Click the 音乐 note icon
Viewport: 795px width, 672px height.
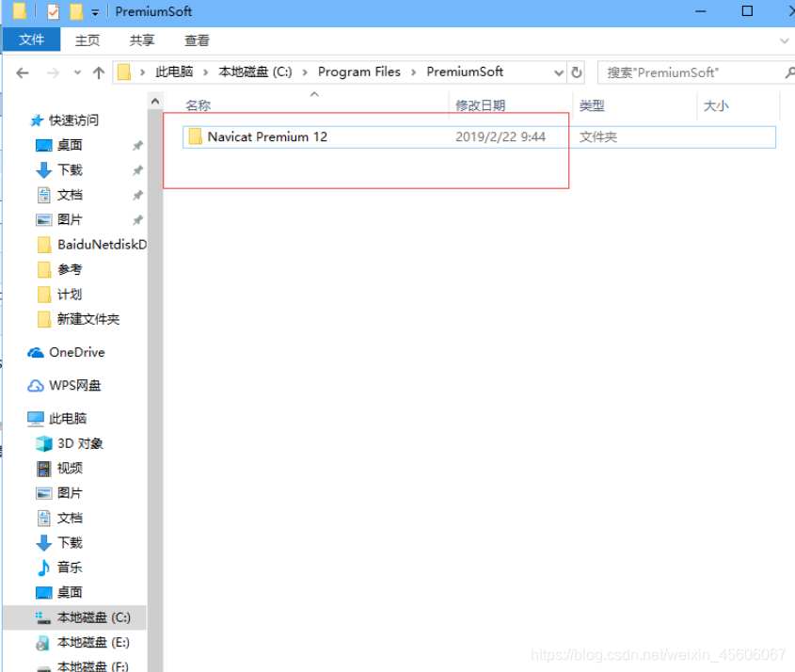tap(44, 568)
